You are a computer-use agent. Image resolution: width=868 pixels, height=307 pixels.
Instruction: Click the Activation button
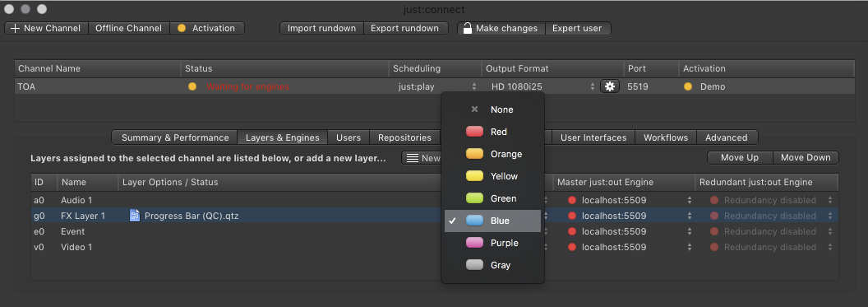[x=206, y=28]
